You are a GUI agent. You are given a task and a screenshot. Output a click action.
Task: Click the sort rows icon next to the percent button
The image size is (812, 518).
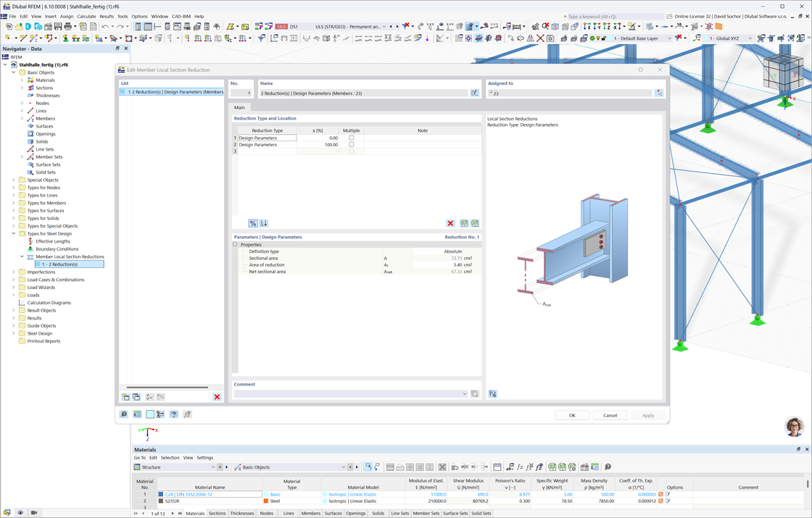pyautogui.click(x=262, y=222)
